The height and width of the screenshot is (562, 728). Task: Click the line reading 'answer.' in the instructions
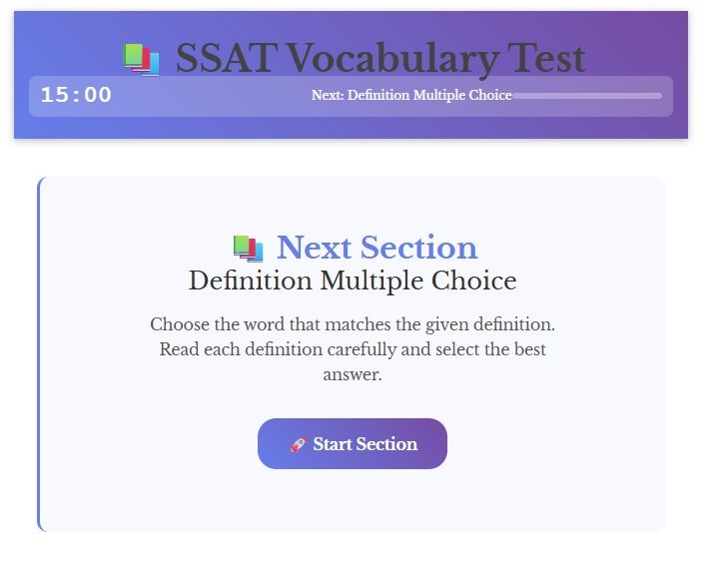[353, 374]
